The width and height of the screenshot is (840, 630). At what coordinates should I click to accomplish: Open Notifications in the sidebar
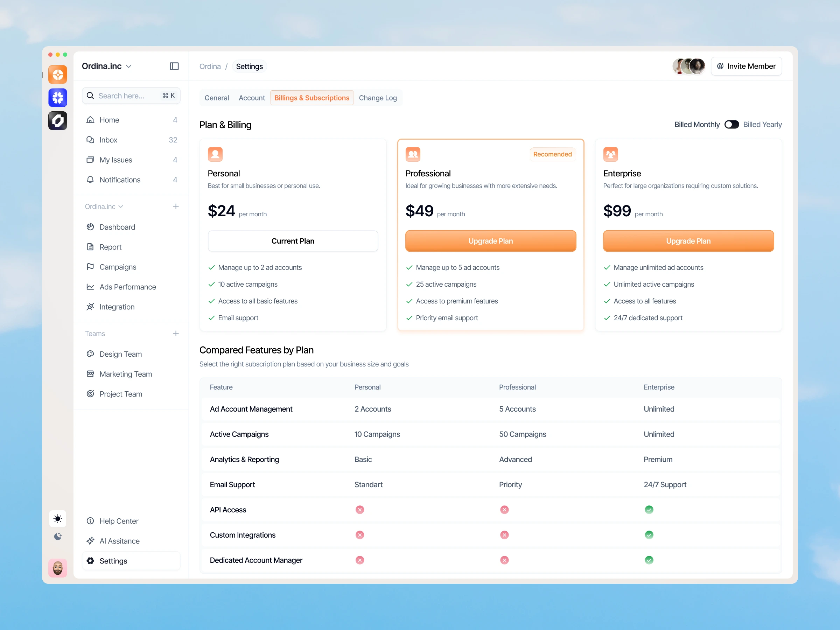tap(120, 180)
